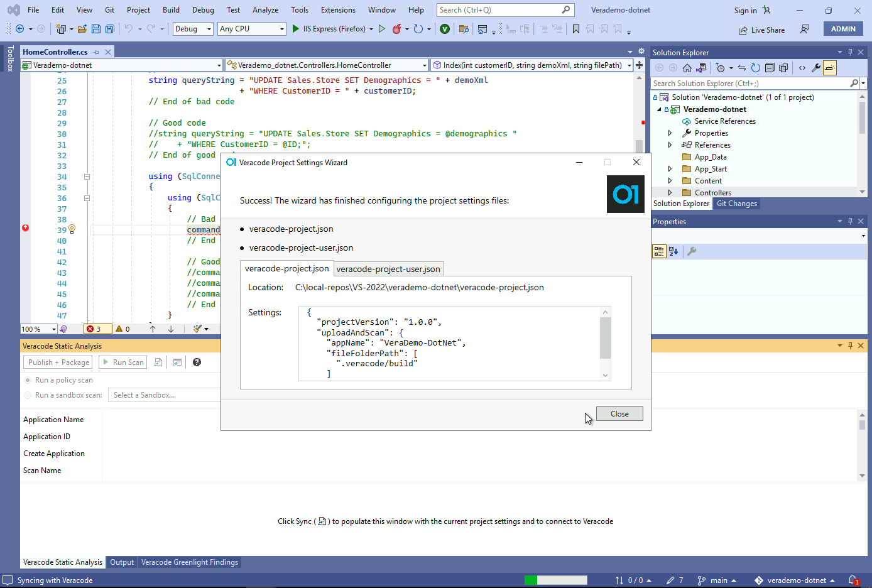
Task: Open the Git menu
Action: point(109,10)
